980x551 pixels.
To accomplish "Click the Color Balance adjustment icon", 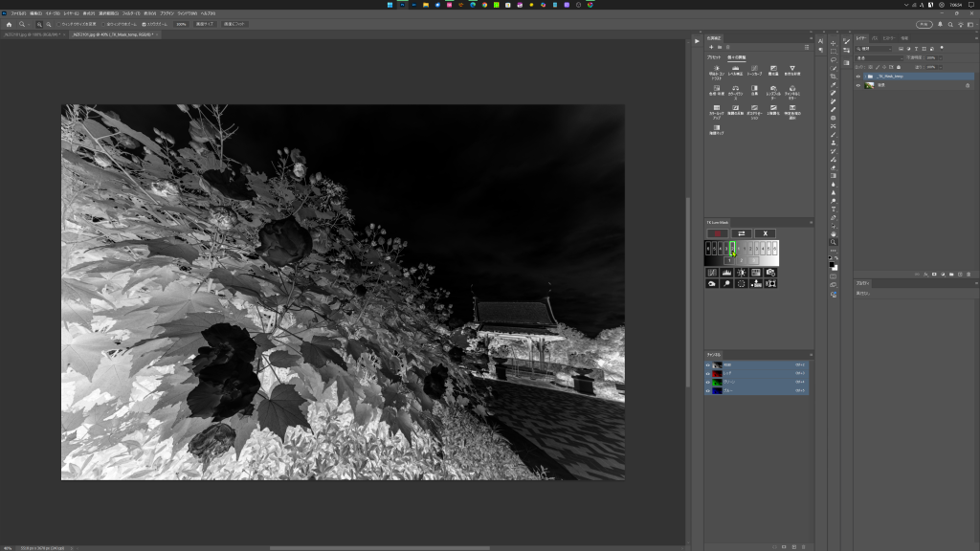I will pyautogui.click(x=734, y=90).
